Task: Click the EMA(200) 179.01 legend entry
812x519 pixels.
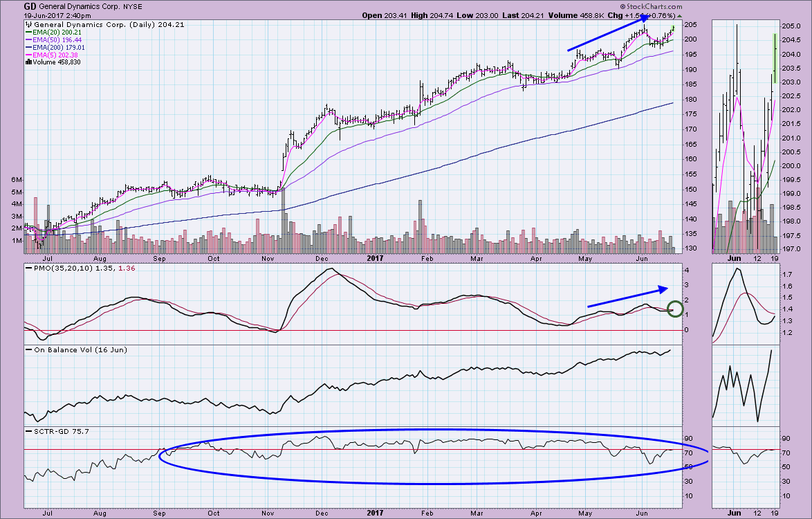Action: click(55, 48)
